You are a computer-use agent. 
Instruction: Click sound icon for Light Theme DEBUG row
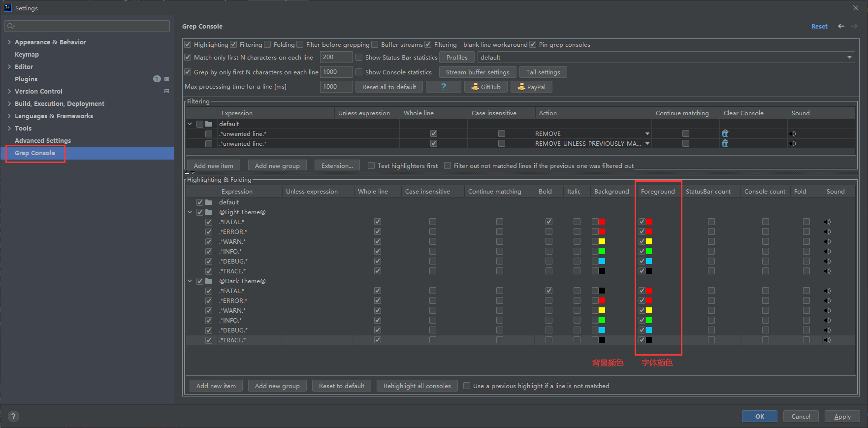coord(827,262)
